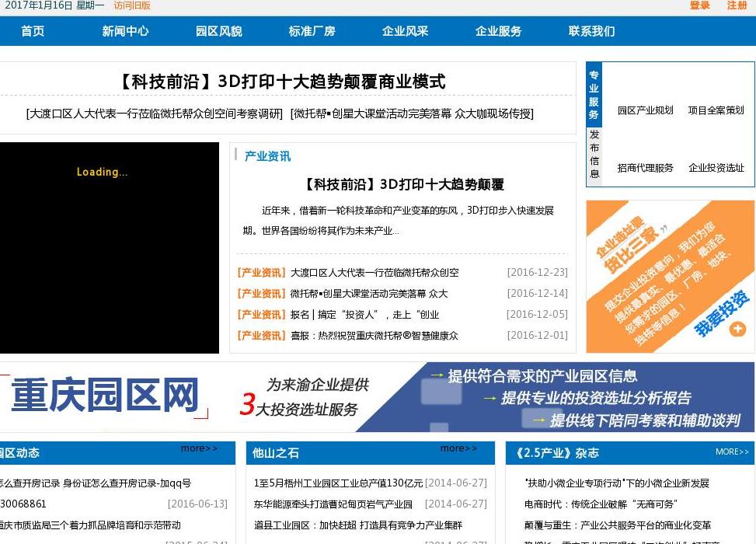Open headline 3D打印十大趋势颠覆商业模式

tap(282, 82)
